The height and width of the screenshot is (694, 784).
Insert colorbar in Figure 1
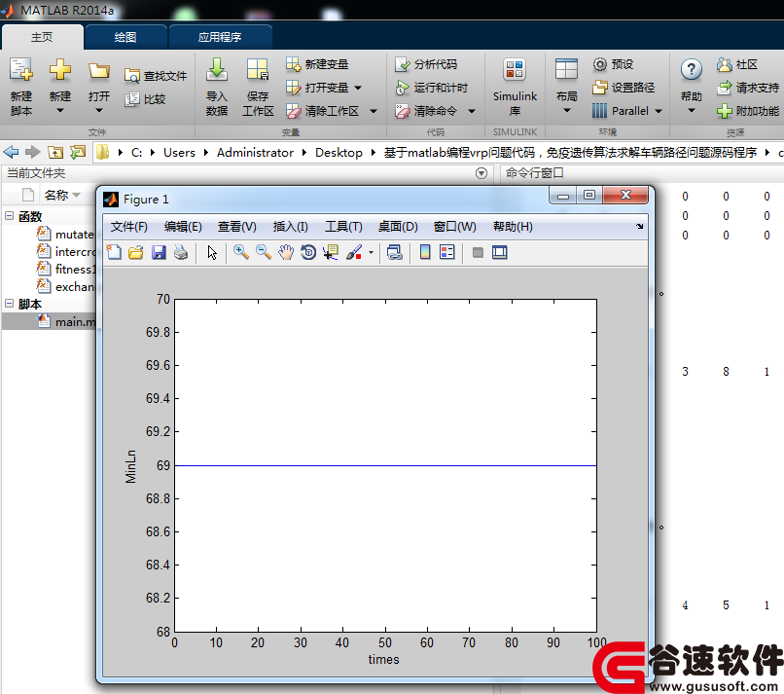pos(425,252)
